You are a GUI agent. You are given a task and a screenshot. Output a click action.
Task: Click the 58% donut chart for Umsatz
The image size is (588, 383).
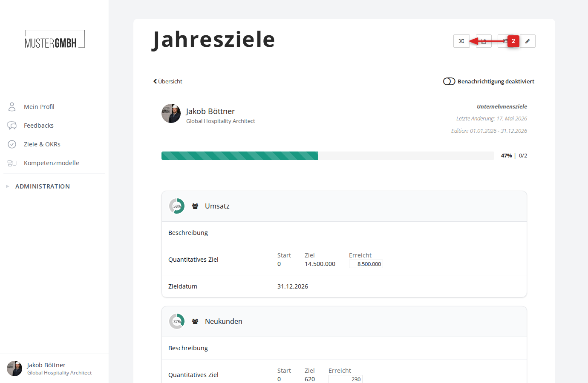click(x=177, y=206)
